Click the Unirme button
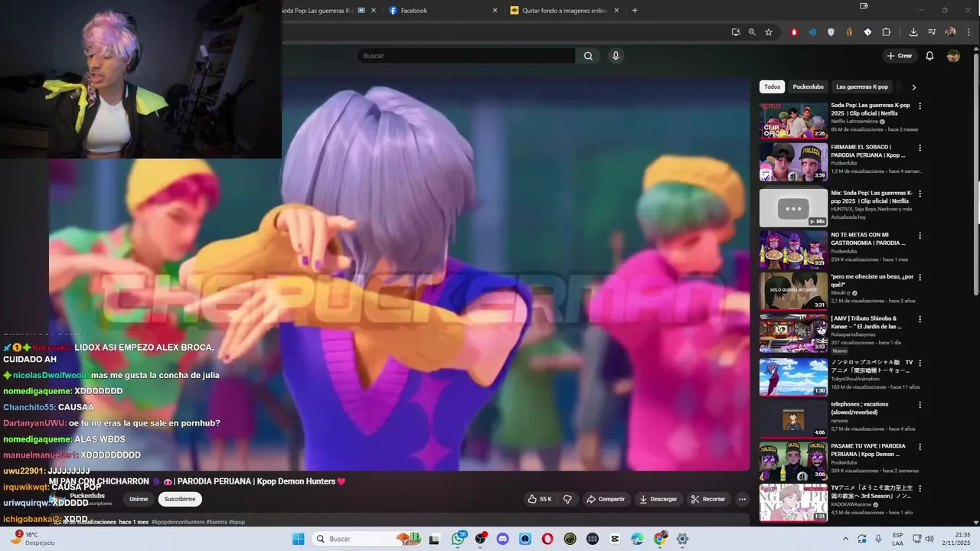This screenshot has width=980, height=551. tap(139, 499)
